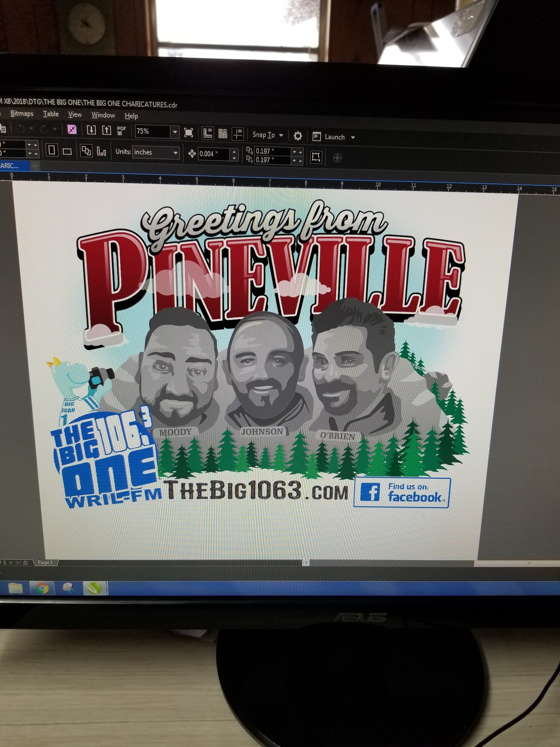Click the Full-screen preview icon
560x747 pixels.
click(189, 132)
